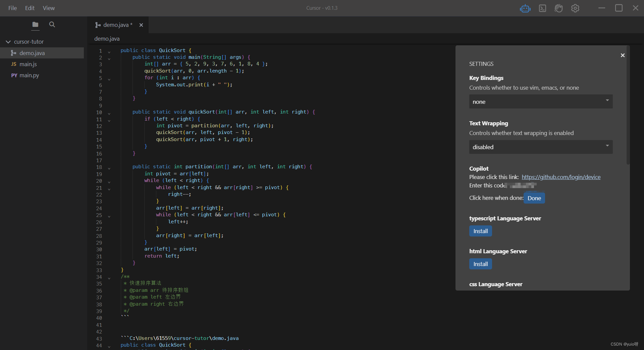Click the C:\Users path line at line 43
The width and height of the screenshot is (644, 350).
(x=180, y=338)
